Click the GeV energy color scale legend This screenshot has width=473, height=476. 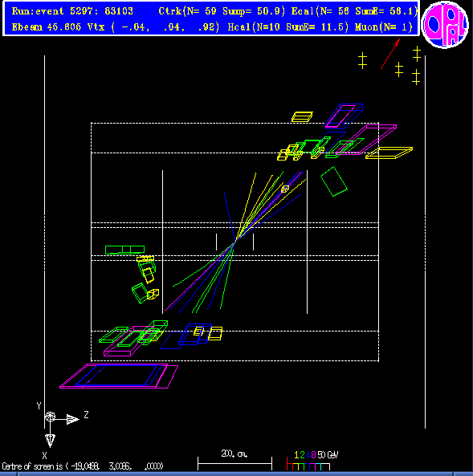click(x=312, y=461)
